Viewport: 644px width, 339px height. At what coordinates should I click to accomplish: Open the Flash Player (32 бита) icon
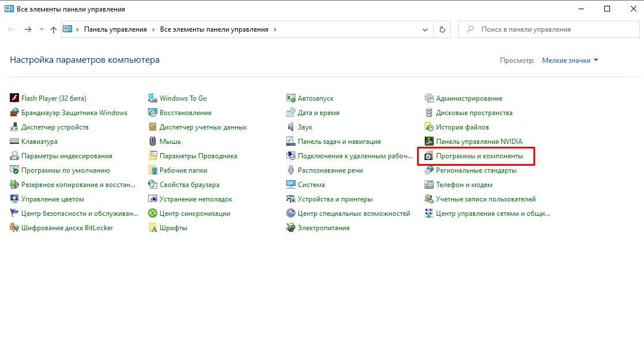tap(15, 98)
